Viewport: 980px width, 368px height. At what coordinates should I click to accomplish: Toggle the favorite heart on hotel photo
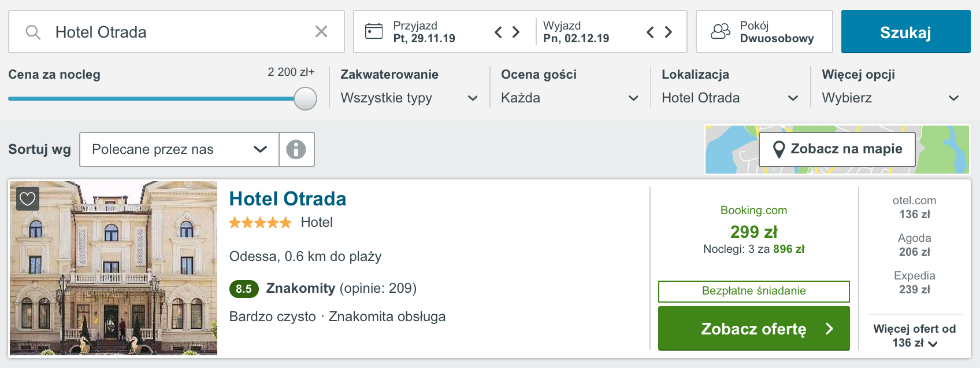pos(28,199)
